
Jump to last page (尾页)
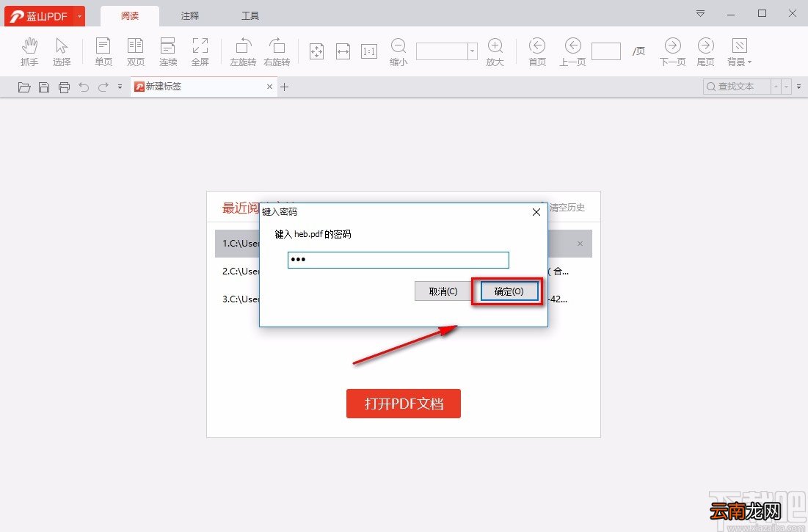point(705,51)
